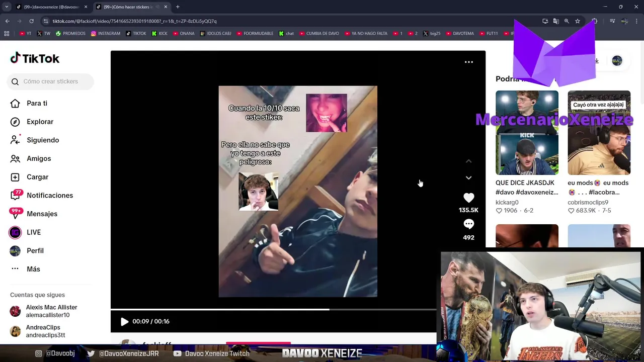644x362 pixels.
Task: Open the video three-dots options menu
Action: (468, 62)
